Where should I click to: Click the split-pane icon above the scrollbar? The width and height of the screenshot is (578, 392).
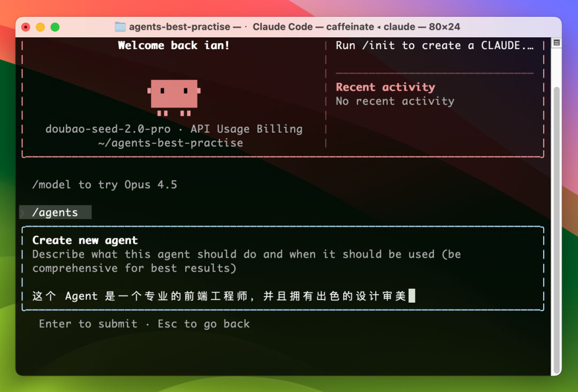point(557,43)
